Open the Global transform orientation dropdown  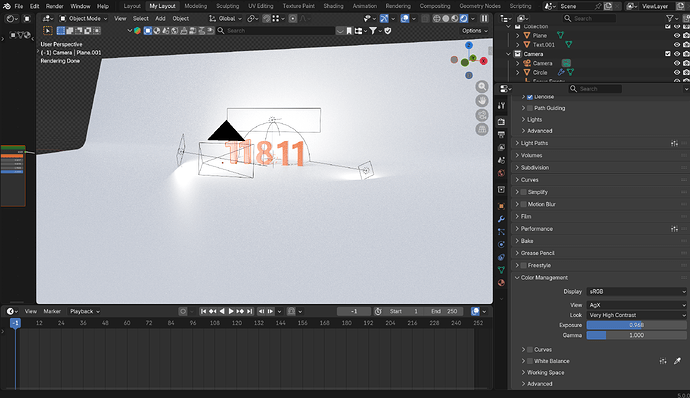(x=225, y=18)
